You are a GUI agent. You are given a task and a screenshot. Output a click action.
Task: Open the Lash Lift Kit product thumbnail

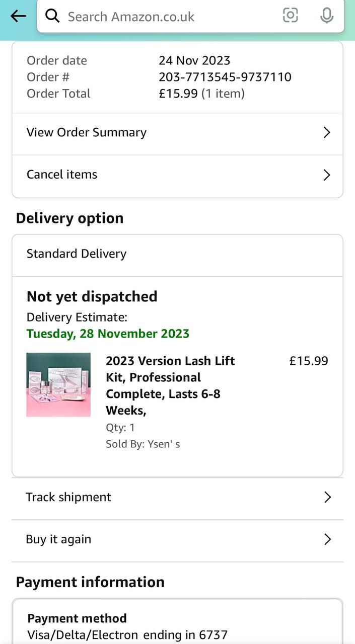click(58, 385)
